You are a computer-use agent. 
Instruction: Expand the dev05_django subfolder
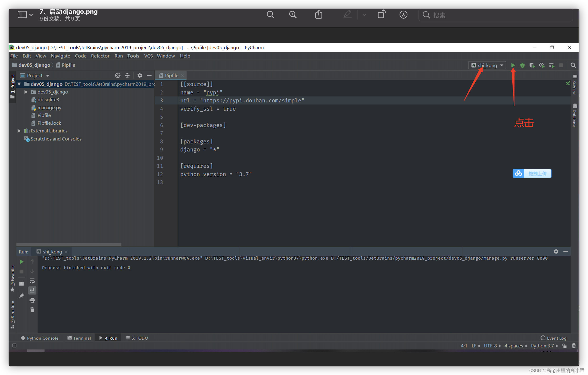(26, 92)
